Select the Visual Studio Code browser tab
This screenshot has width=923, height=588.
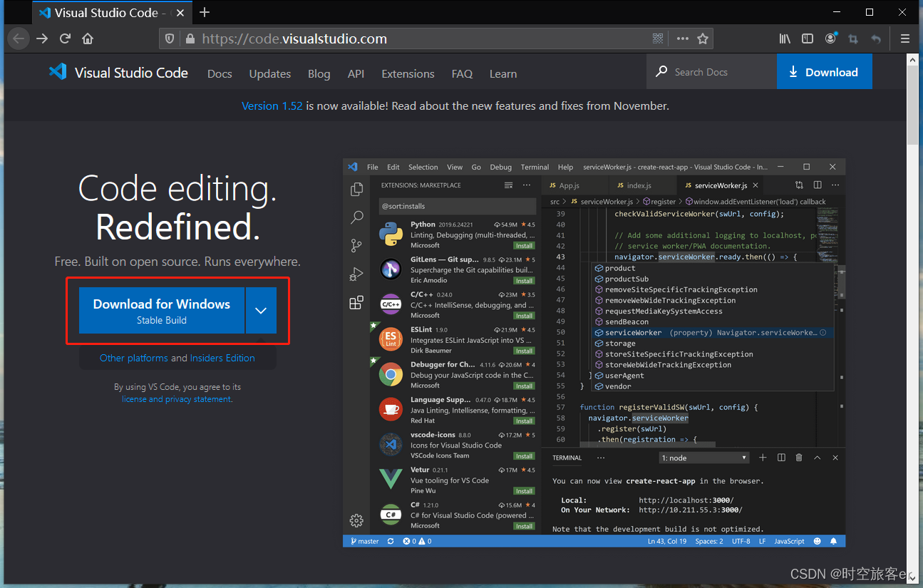point(112,13)
